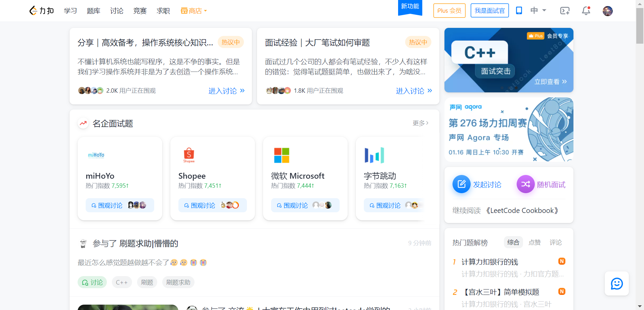Open the playground code icon
The image size is (644, 310).
point(565,11)
